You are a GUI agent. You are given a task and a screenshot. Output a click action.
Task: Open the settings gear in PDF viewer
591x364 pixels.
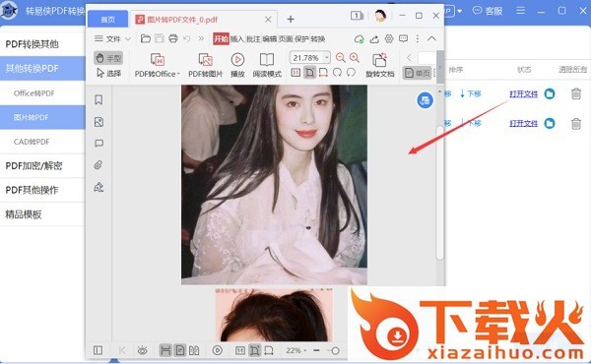pos(389,38)
